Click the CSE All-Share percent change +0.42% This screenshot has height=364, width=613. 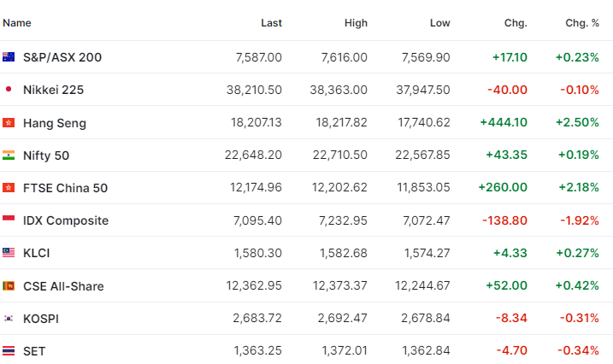(x=577, y=285)
